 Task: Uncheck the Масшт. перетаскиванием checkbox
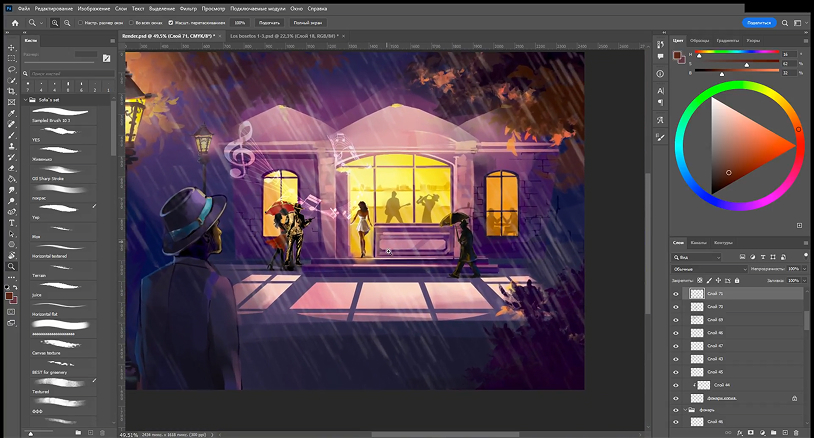[x=171, y=21]
